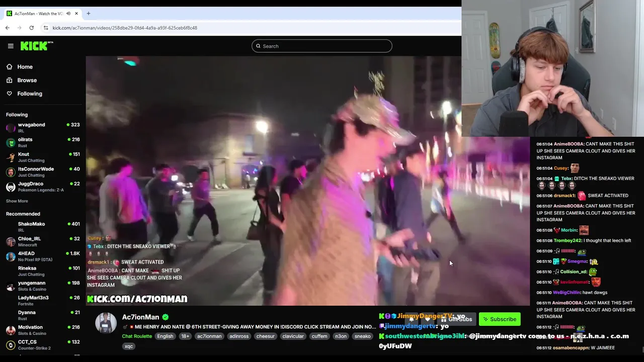Click the Ac7ionMan streamer avatar
The height and width of the screenshot is (362, 644).
coord(106,323)
